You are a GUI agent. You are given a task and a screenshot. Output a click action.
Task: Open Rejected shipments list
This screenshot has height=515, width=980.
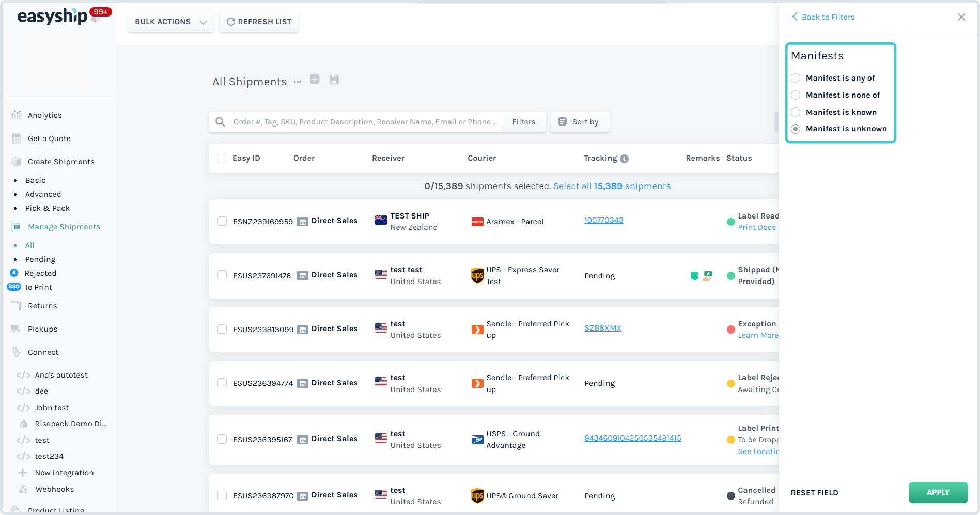point(40,273)
